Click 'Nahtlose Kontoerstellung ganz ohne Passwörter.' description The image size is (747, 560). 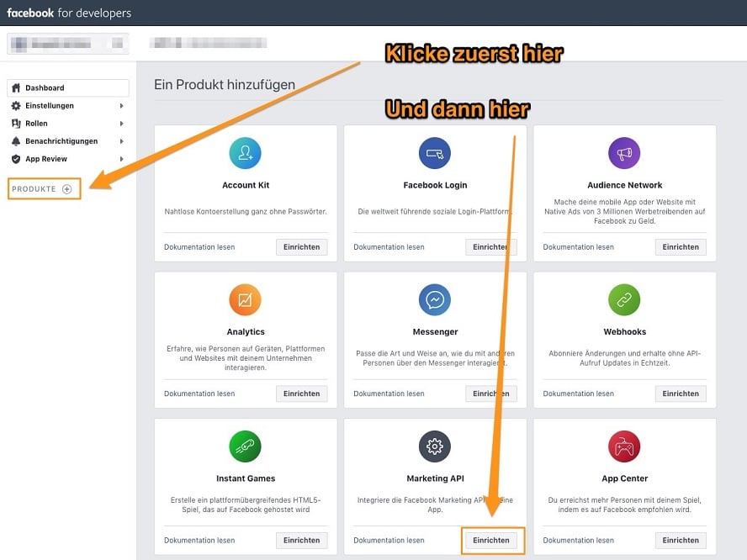[x=246, y=211]
